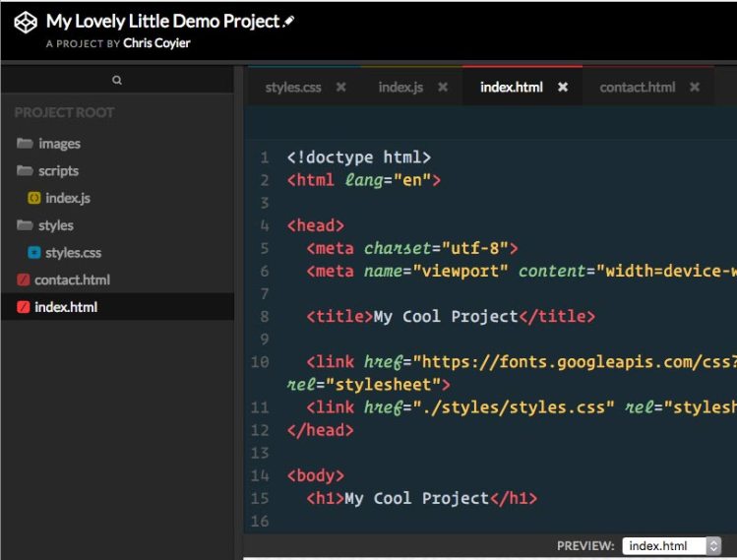Open Chris Coyier's profile link
737x560 pixels.
click(x=156, y=43)
